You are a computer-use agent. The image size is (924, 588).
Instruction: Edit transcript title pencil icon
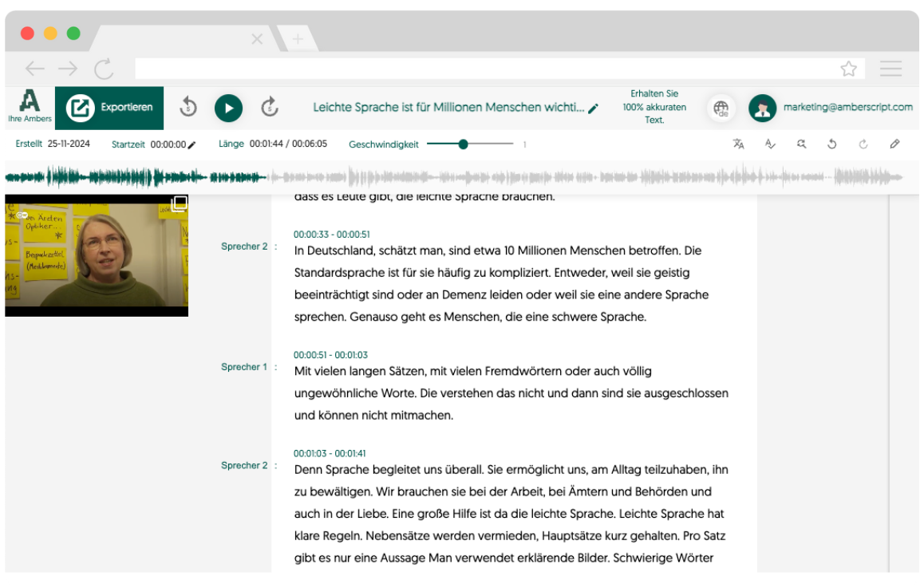pyautogui.click(x=594, y=108)
